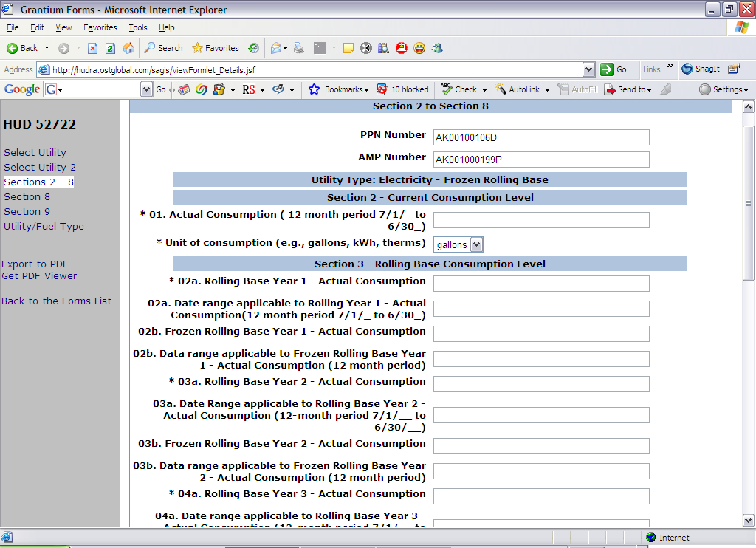
Task: Open the address bar URL dropdown
Action: point(588,69)
